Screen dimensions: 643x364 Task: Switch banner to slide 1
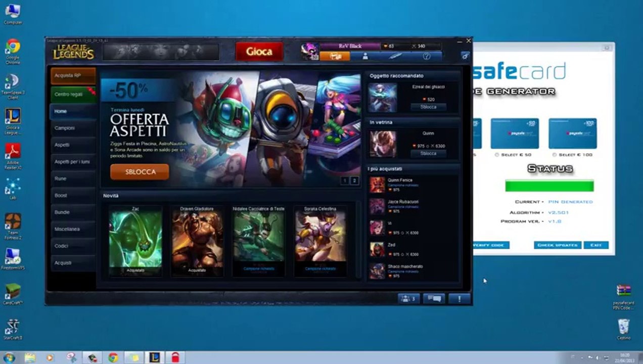tap(345, 181)
